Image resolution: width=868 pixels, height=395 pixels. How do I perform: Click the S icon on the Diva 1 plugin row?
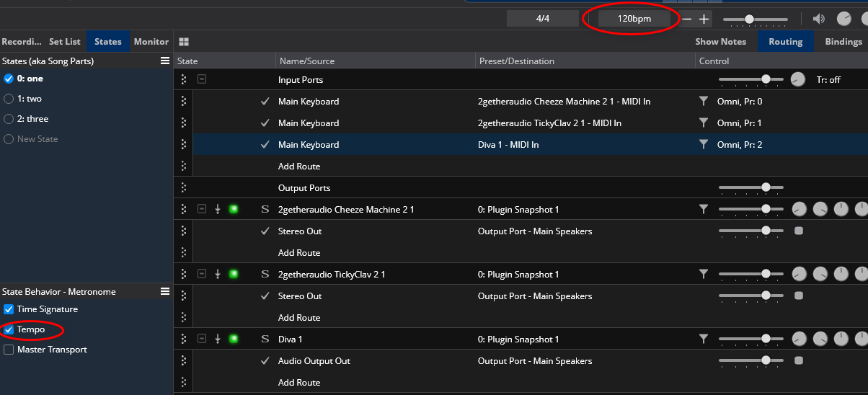265,339
